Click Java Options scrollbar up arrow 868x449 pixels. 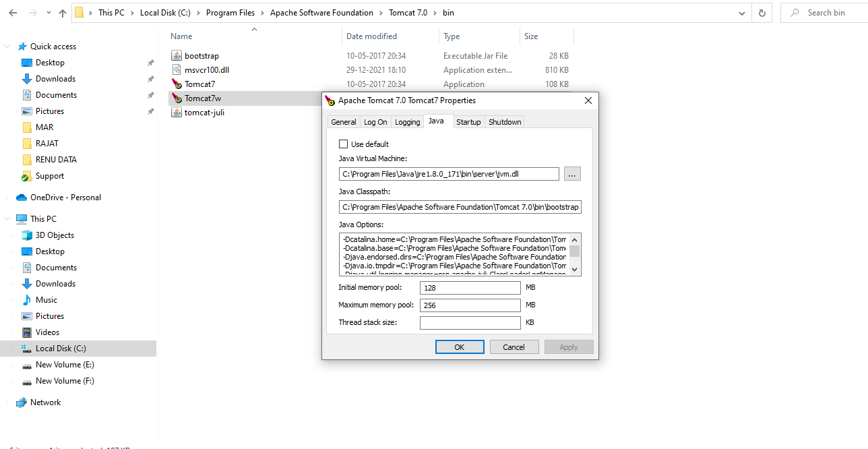[x=575, y=239]
